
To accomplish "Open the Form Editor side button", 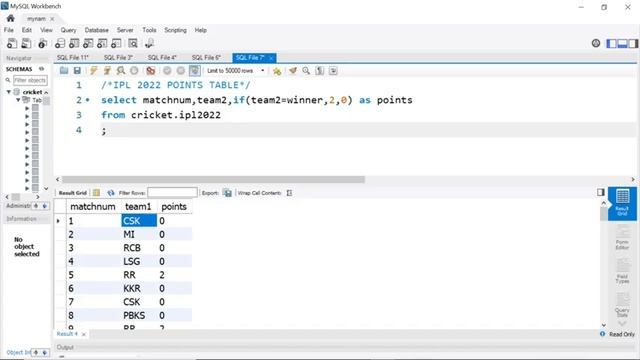I will [622, 238].
